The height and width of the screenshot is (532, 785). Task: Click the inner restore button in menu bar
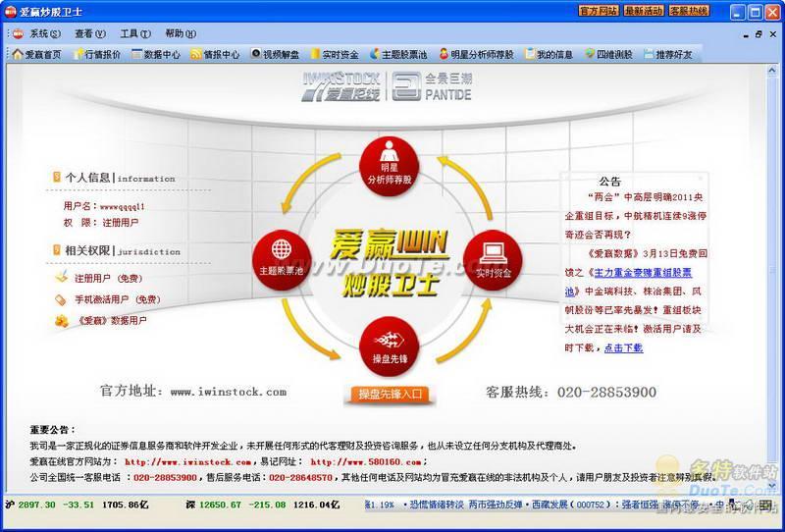(759, 34)
